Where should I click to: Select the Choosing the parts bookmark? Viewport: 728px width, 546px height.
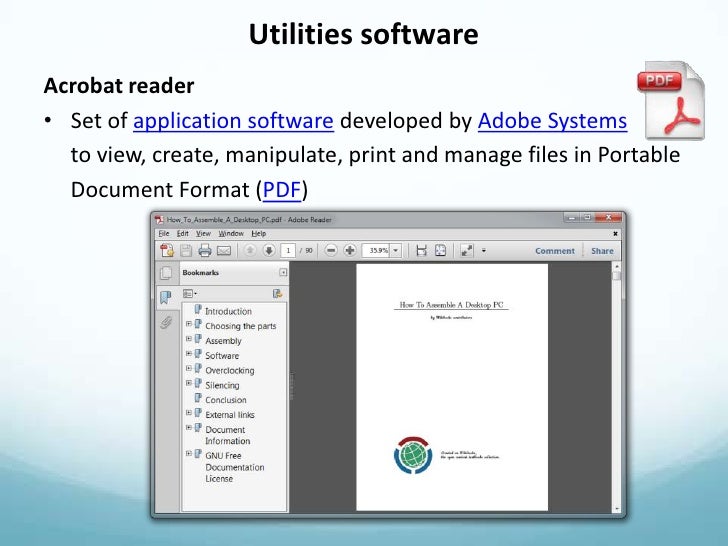click(x=240, y=326)
